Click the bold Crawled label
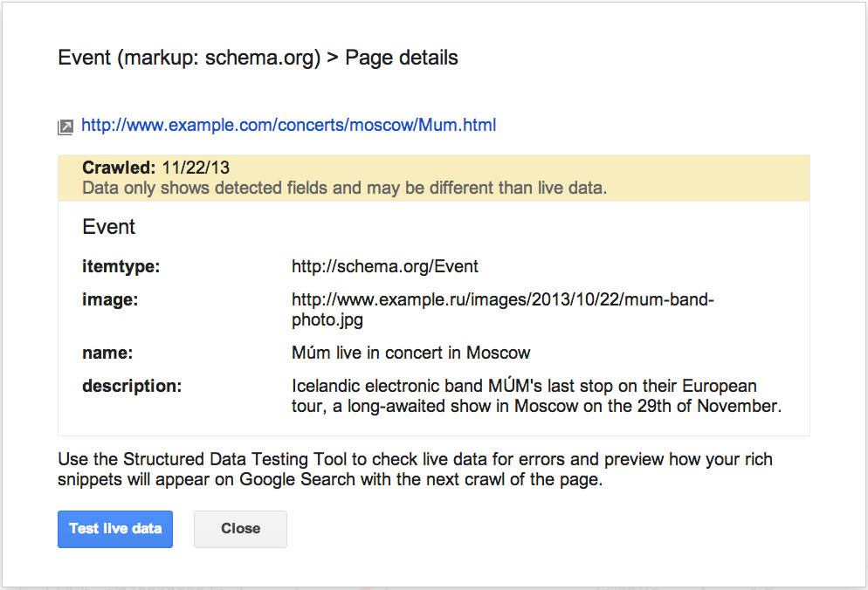Image resolution: width=868 pixels, height=590 pixels. (119, 168)
